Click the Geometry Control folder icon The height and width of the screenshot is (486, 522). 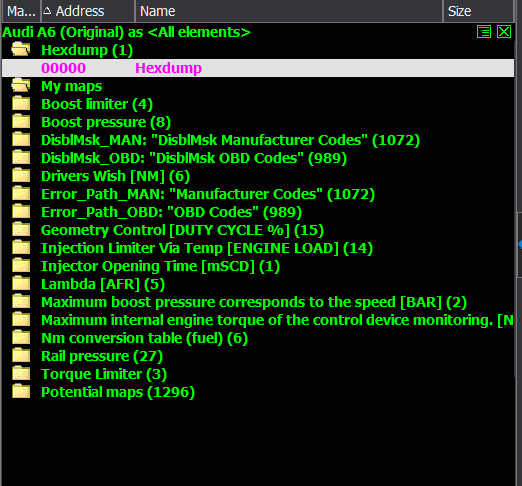pos(21,230)
